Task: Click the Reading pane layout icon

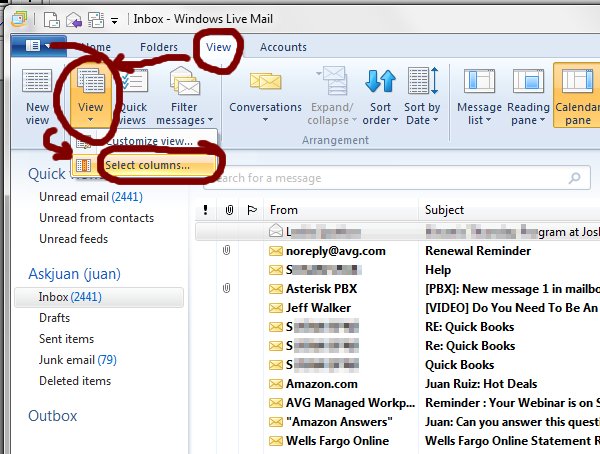Action: tap(528, 81)
